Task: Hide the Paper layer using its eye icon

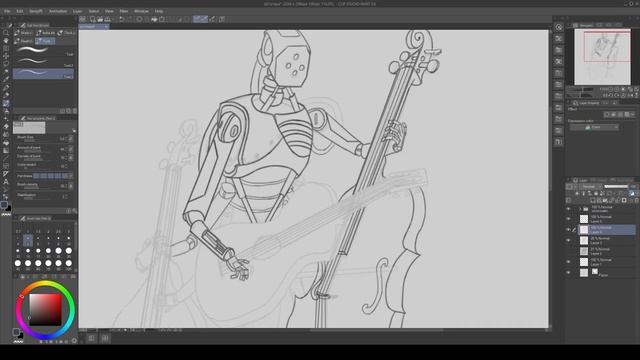Action: pos(568,272)
